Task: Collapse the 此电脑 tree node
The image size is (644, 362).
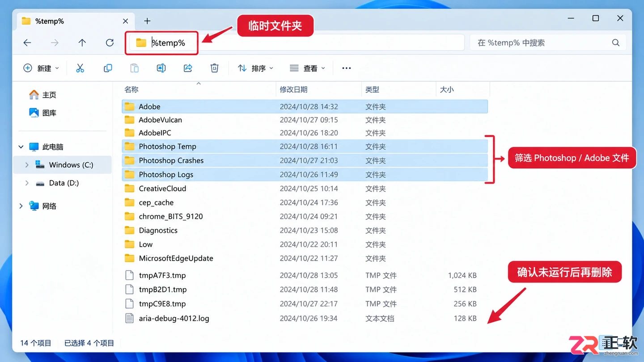Action: [21, 147]
